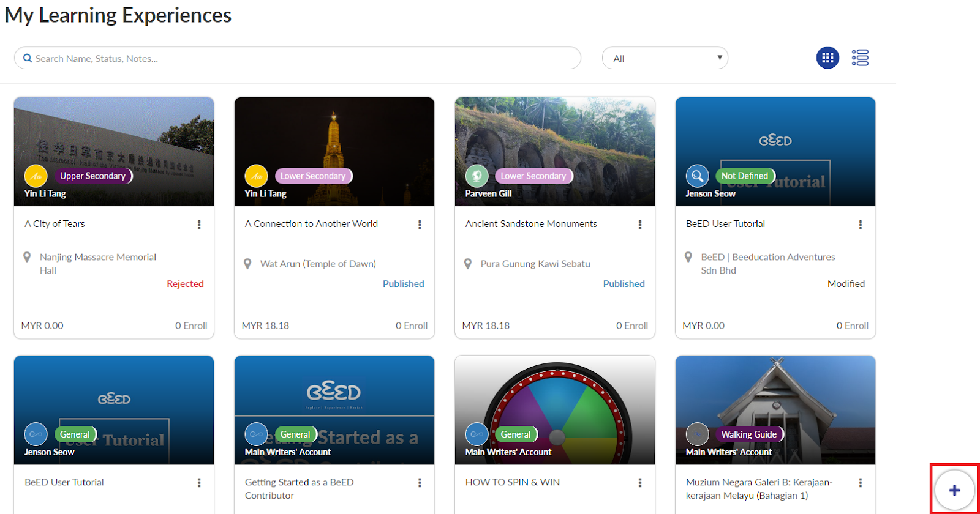Click BeED | Beeducation Adventures Sdn Bhd text
Screen dimensions: 980x514
pos(768,264)
